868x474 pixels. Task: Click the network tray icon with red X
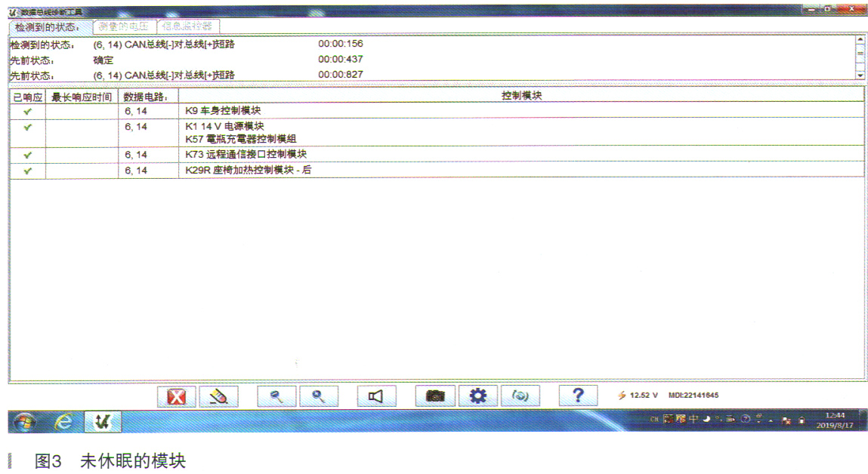[786, 420]
